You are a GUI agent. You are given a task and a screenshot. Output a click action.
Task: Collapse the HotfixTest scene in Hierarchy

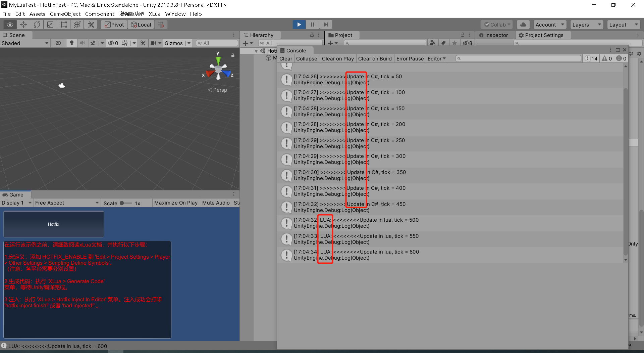point(256,51)
